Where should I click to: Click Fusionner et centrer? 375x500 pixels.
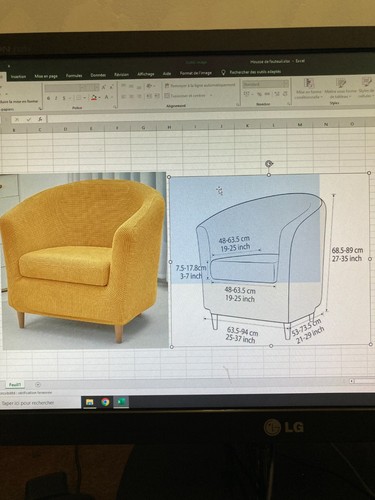[x=186, y=96]
